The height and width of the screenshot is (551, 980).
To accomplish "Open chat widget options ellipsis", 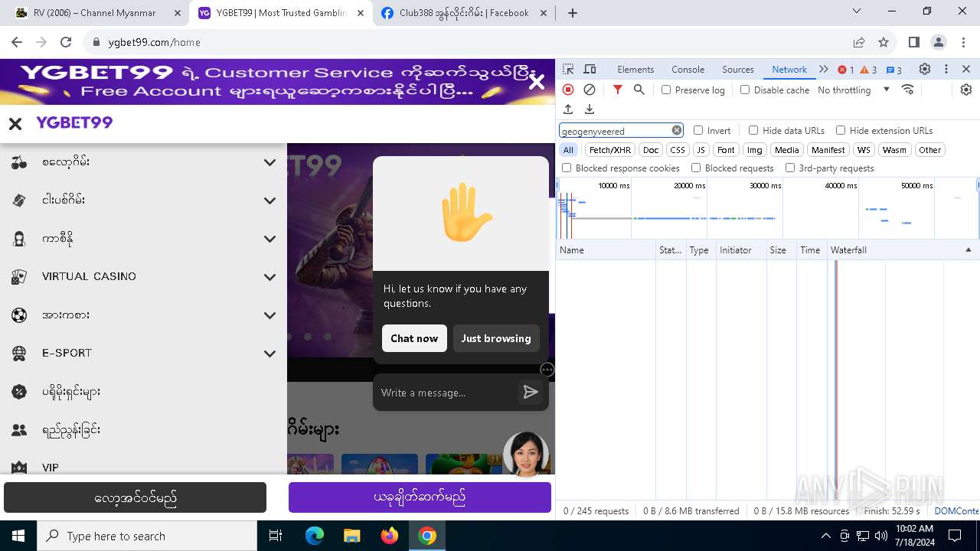I will pyautogui.click(x=547, y=370).
